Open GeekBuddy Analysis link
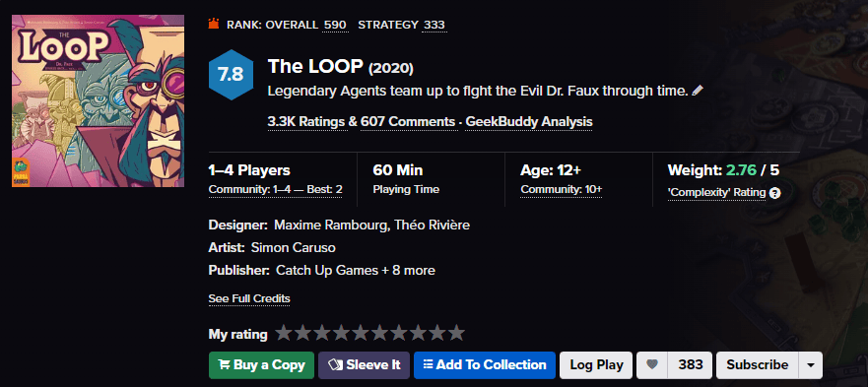Viewport: 868px width, 387px height. pos(529,122)
